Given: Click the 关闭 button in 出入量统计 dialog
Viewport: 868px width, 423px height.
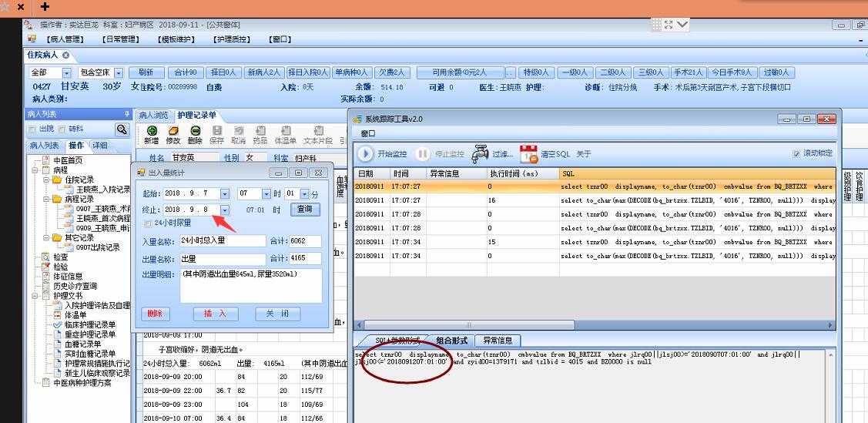Looking at the screenshot, I should 277,314.
